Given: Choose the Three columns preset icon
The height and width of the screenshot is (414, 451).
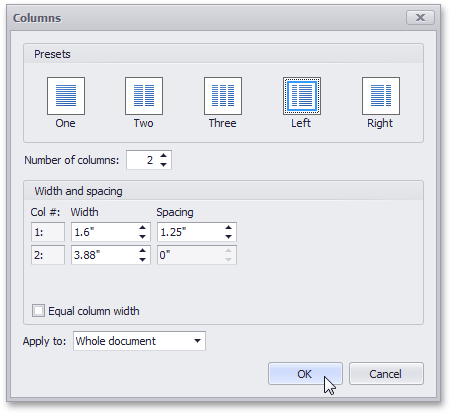Looking at the screenshot, I should [x=223, y=96].
